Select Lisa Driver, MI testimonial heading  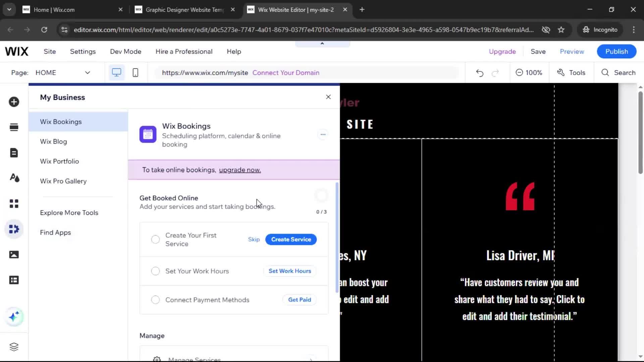click(520, 255)
